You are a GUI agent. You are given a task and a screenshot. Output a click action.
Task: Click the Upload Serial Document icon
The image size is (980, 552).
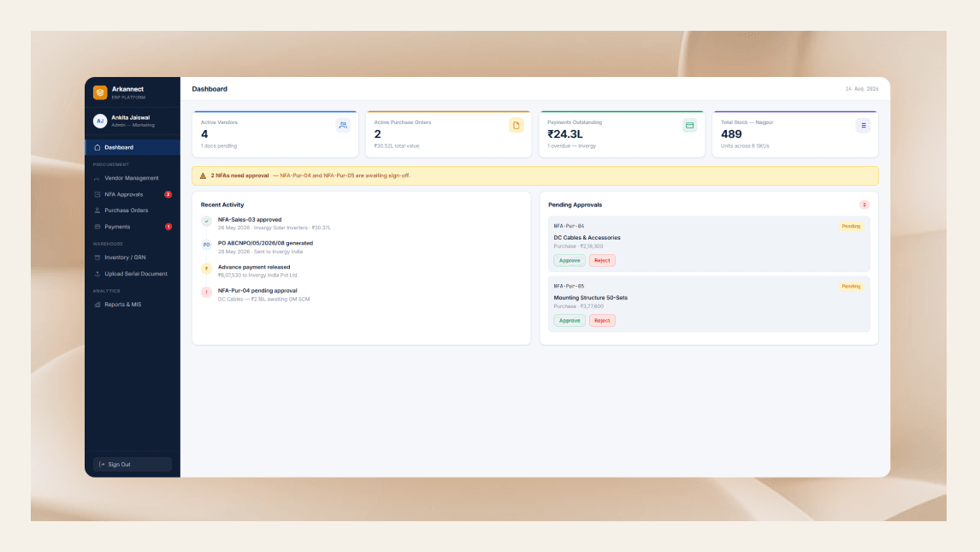point(97,274)
